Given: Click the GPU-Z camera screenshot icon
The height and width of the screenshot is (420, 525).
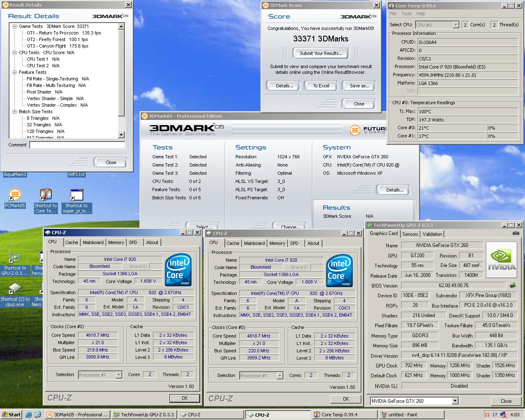Looking at the screenshot, I should click(516, 233).
